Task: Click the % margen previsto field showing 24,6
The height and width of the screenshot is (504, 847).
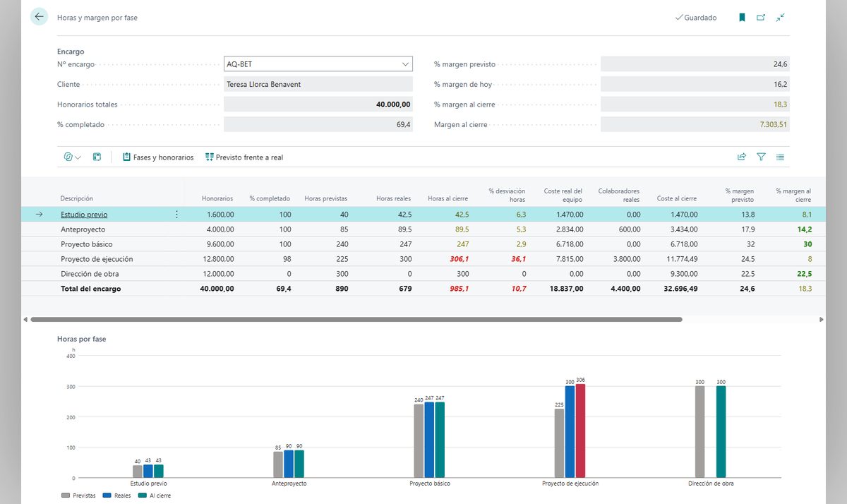Action: point(695,64)
